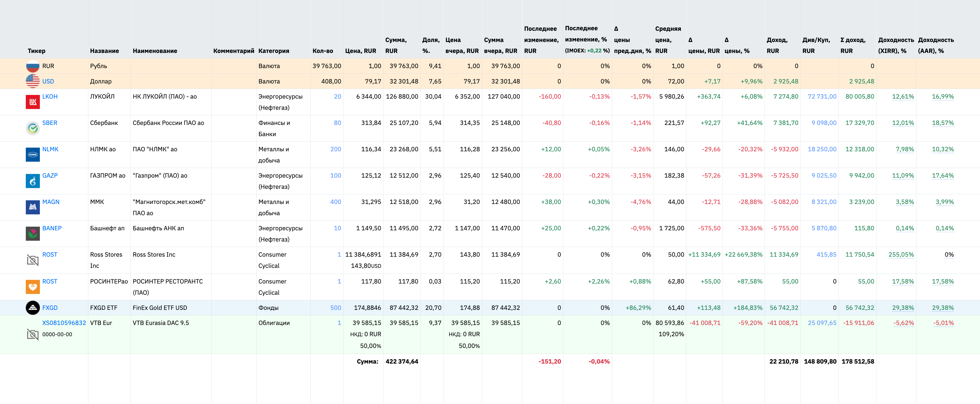Sort by the Наименование column header
The height and width of the screenshot is (404, 980).
(155, 51)
